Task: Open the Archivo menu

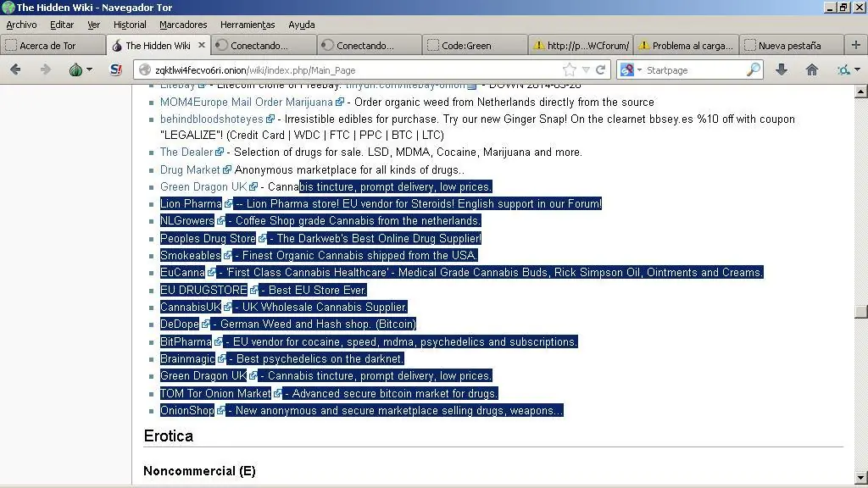Action: 21,25
